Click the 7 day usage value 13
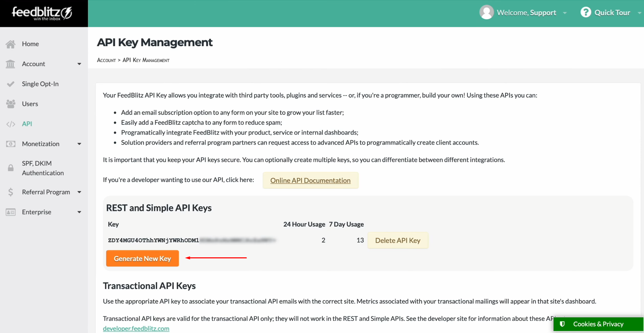The width and height of the screenshot is (644, 333). pyautogui.click(x=360, y=240)
